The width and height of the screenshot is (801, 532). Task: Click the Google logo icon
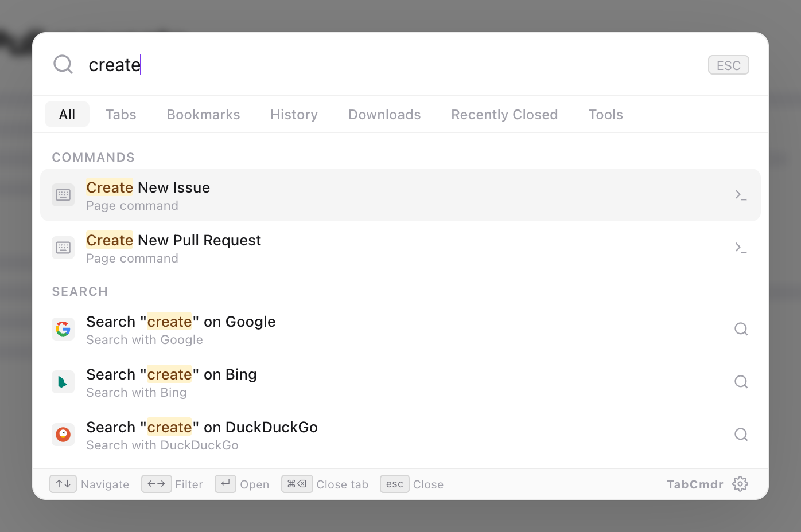click(x=63, y=329)
